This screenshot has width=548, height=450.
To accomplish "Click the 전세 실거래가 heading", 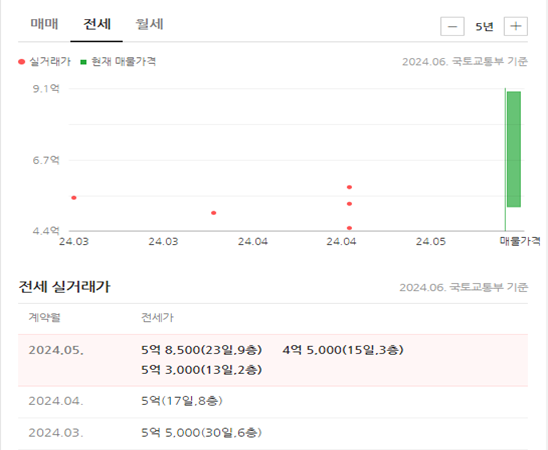I will [64, 287].
